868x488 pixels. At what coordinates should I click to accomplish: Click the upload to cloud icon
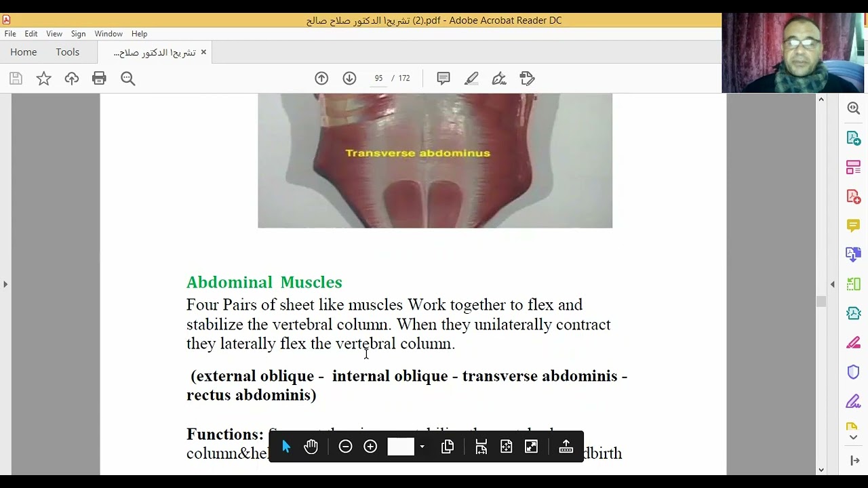pos(72,79)
